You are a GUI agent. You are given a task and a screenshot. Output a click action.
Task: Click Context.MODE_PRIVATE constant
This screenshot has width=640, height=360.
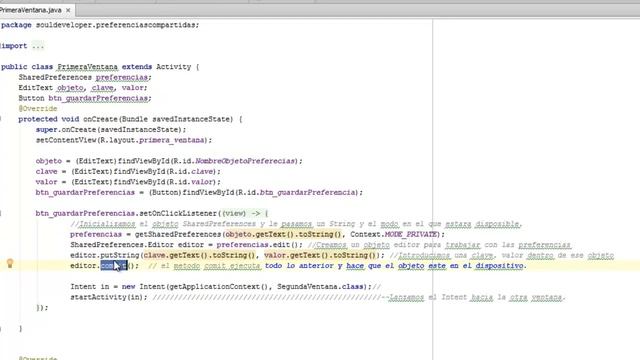393,234
